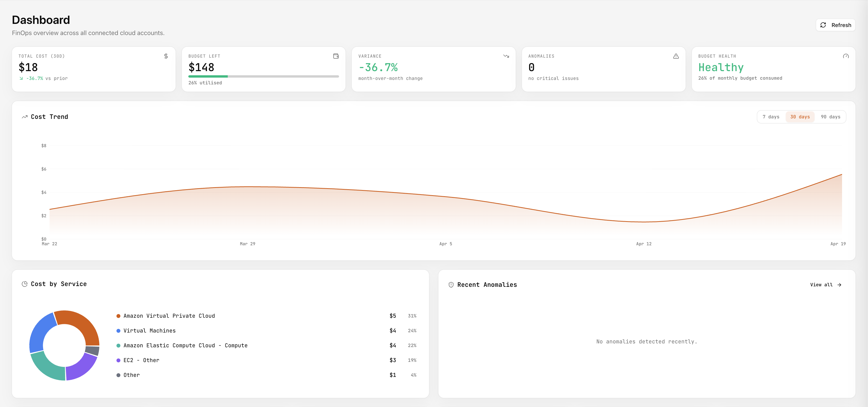Click the pie chart icon beside Cost by Service
The image size is (868, 407).
click(x=24, y=284)
